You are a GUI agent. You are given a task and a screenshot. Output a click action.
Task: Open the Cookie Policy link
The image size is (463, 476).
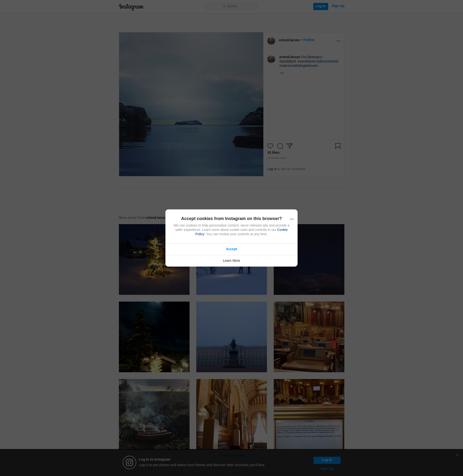282,230
